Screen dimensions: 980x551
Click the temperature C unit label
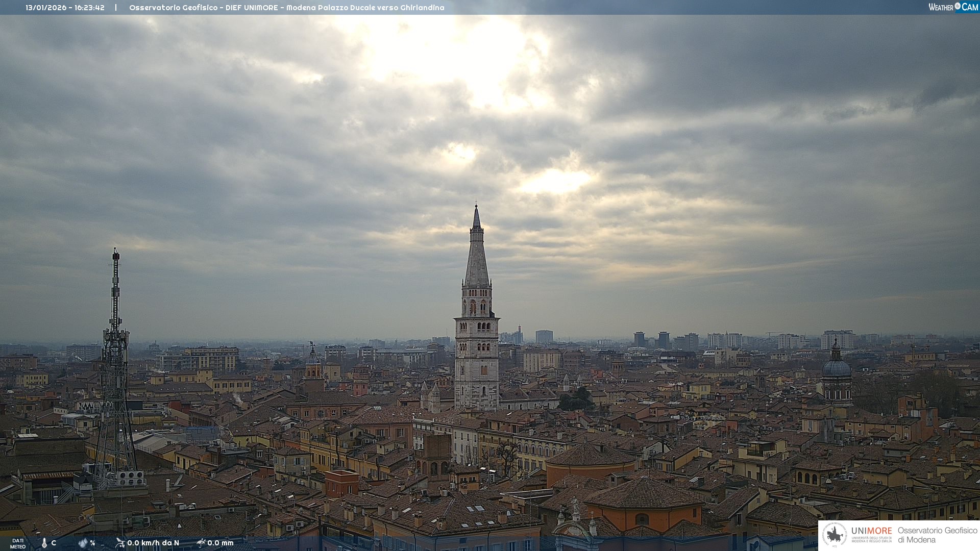click(x=54, y=543)
